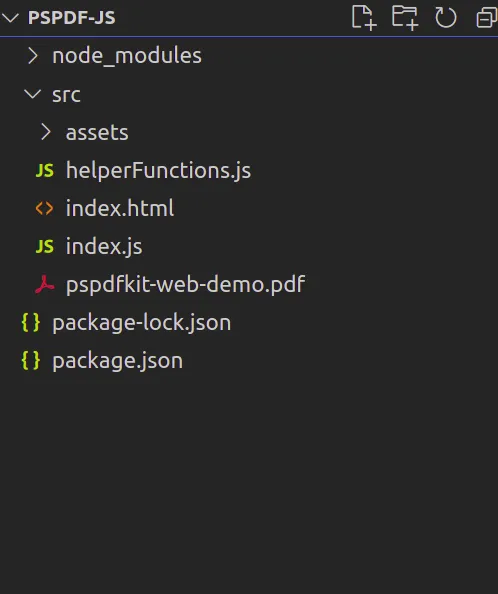The width and height of the screenshot is (498, 594).
Task: Click the braces icon beside package.json
Action: 31,360
